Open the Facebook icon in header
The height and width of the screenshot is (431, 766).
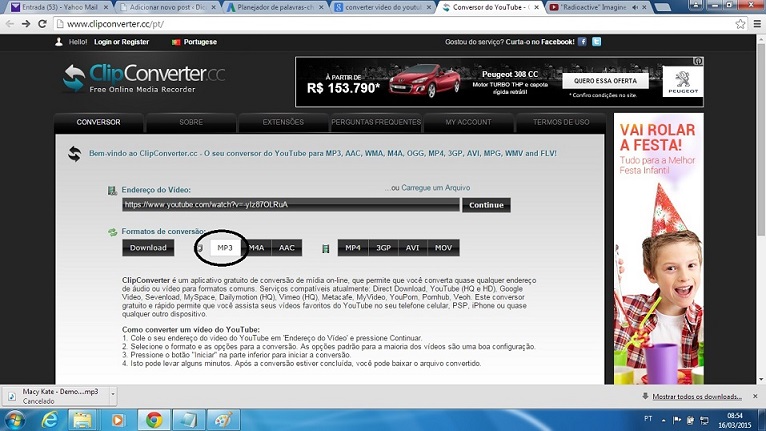tap(582, 42)
